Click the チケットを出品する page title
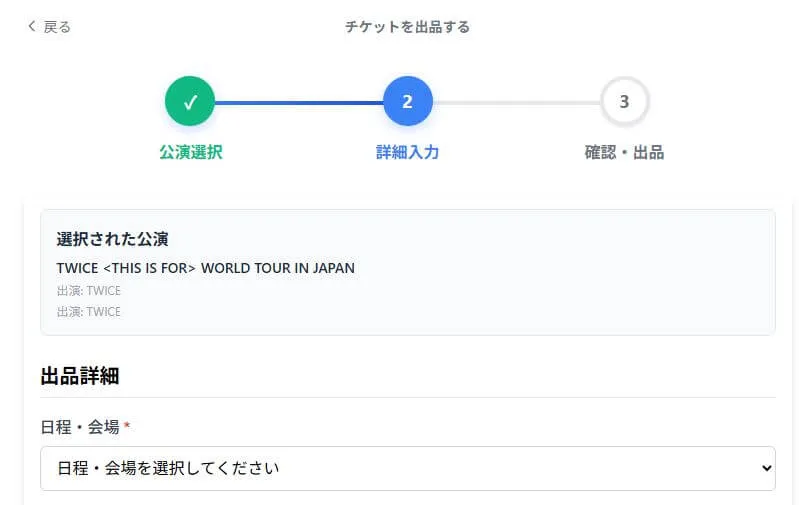Screen dimensions: 799x505 click(x=407, y=27)
